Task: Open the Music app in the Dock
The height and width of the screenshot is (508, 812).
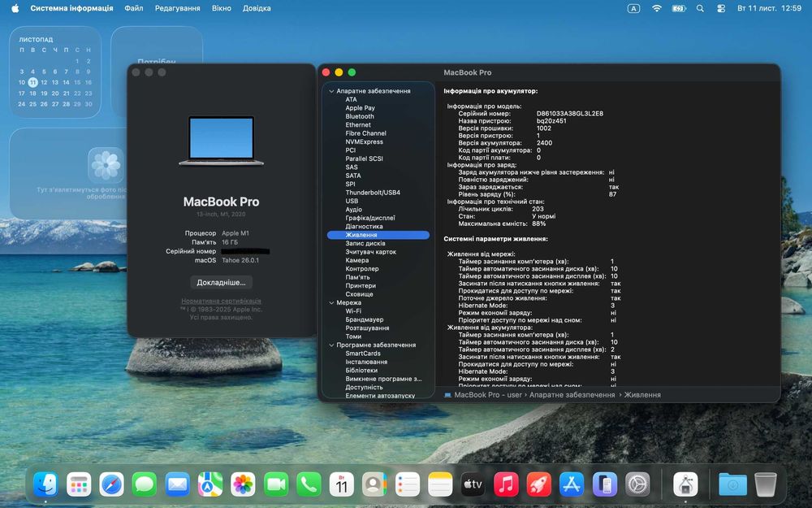Action: (x=506, y=484)
